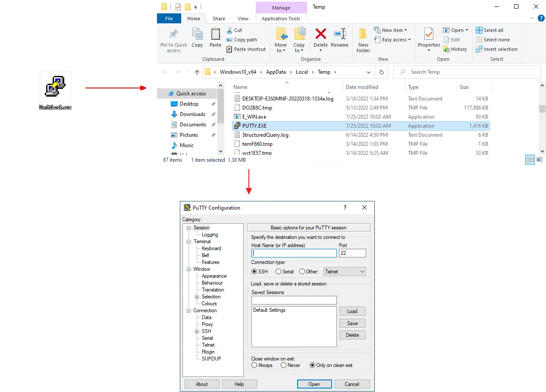546x392 pixels.
Task: Collapse the Terminal category tree node
Action: coord(188,241)
